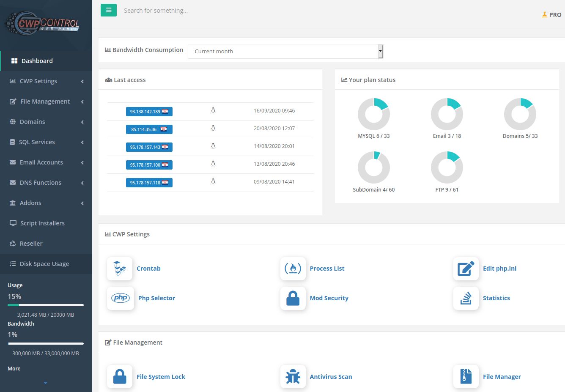Open File System Lock
This screenshot has width=565, height=392.
161,377
